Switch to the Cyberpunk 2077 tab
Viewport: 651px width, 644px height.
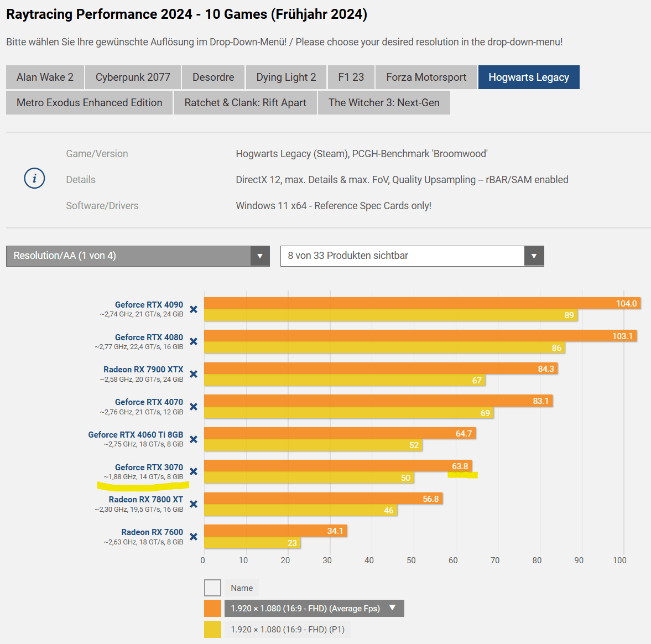(x=133, y=77)
